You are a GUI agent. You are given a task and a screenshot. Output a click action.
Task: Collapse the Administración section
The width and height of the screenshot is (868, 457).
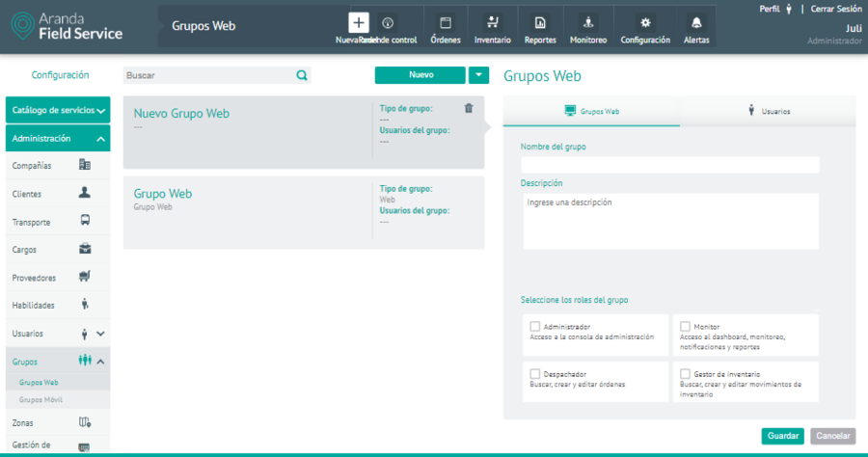coord(58,138)
